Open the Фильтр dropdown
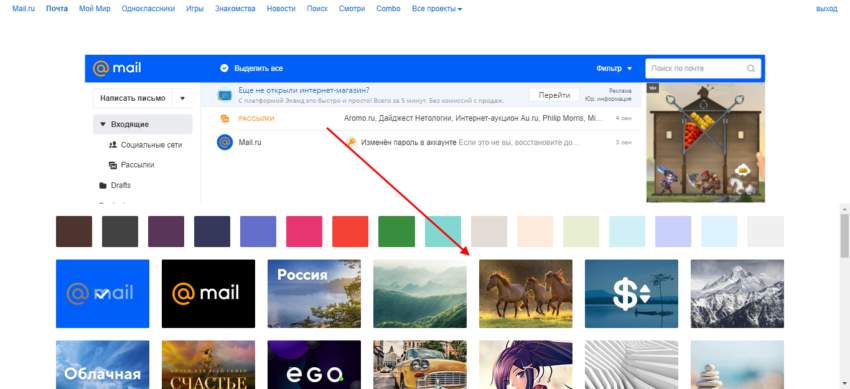This screenshot has width=850, height=389. [614, 69]
